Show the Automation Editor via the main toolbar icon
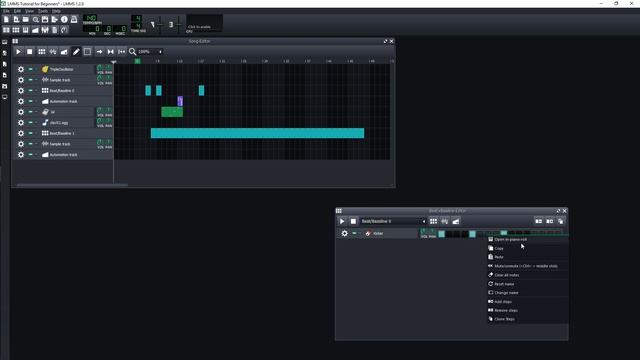This screenshot has width=640, height=360. [36, 30]
